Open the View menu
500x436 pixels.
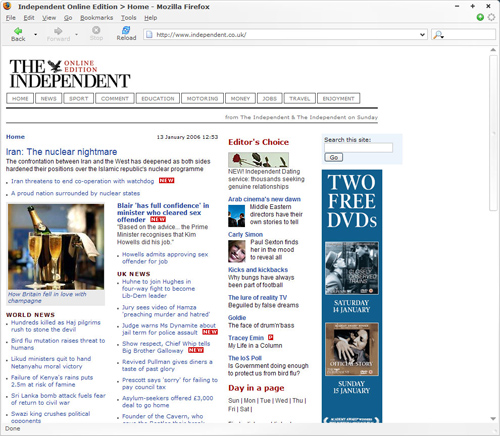tap(49, 18)
